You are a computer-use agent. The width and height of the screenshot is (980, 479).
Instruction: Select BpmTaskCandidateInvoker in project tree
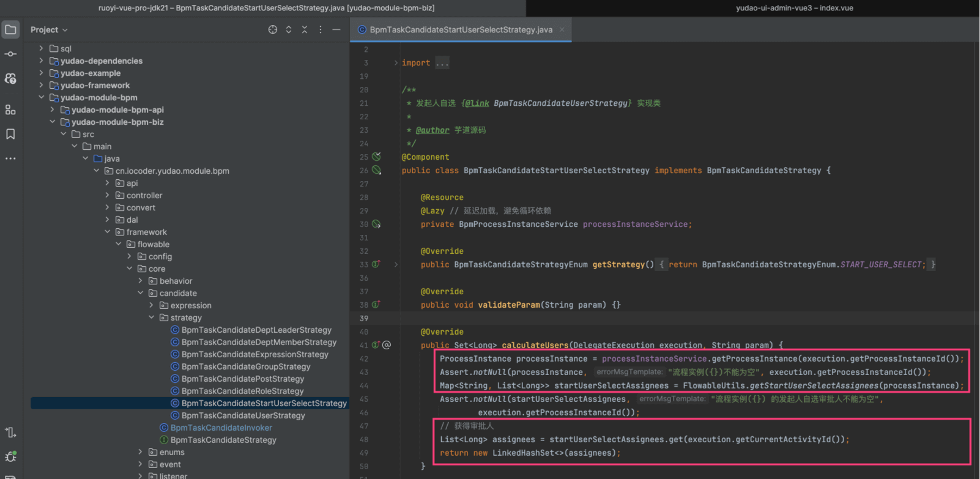[x=221, y=428]
